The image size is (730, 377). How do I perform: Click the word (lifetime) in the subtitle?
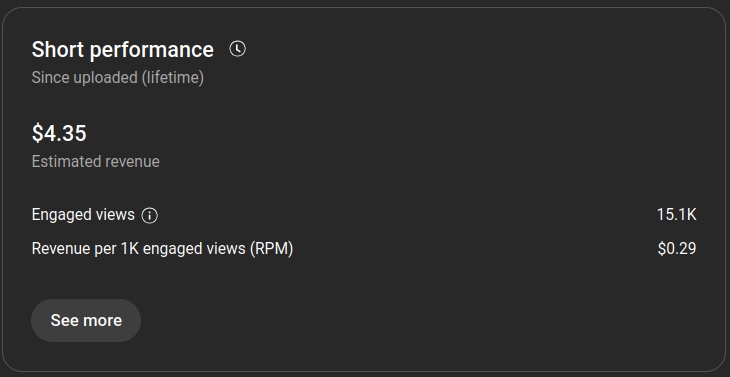(x=173, y=77)
